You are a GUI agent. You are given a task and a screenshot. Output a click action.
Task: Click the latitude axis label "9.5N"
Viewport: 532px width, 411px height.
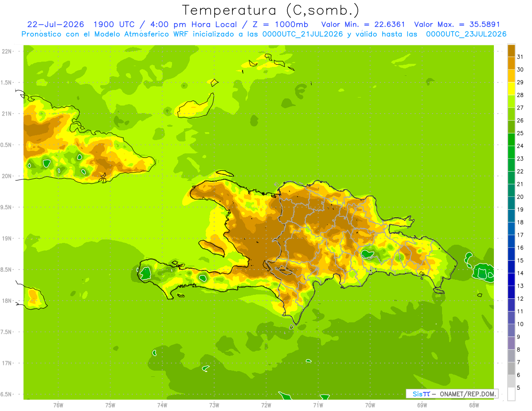6,207
